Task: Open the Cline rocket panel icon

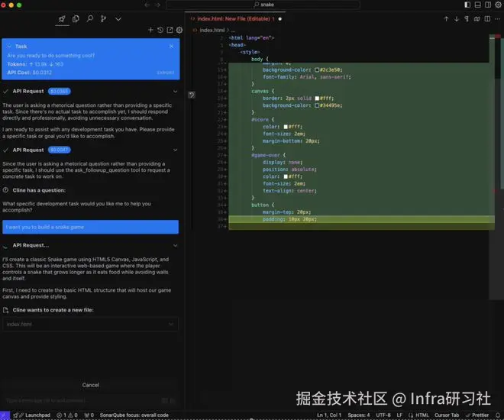Action: pyautogui.click(x=62, y=19)
